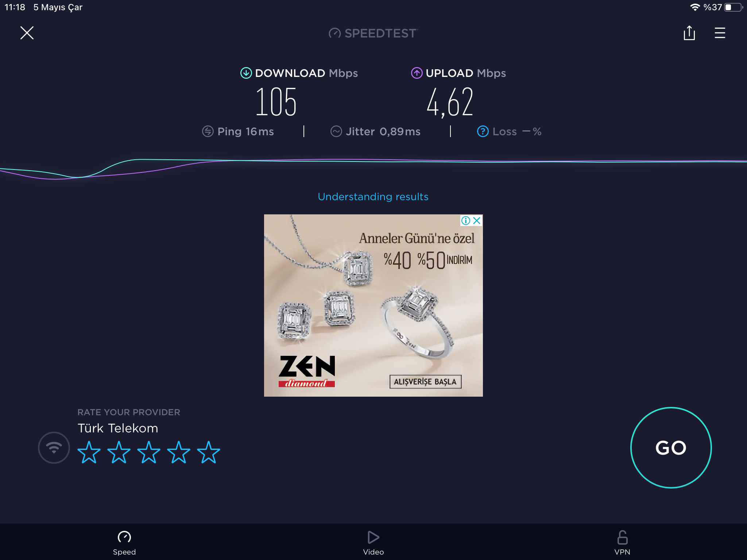Tap the share results icon
The image size is (747, 560).
click(x=689, y=33)
